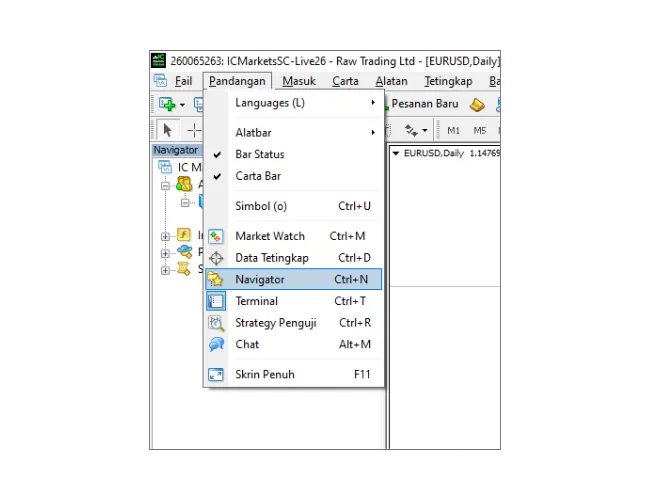Open the Masuk menu

click(299, 81)
